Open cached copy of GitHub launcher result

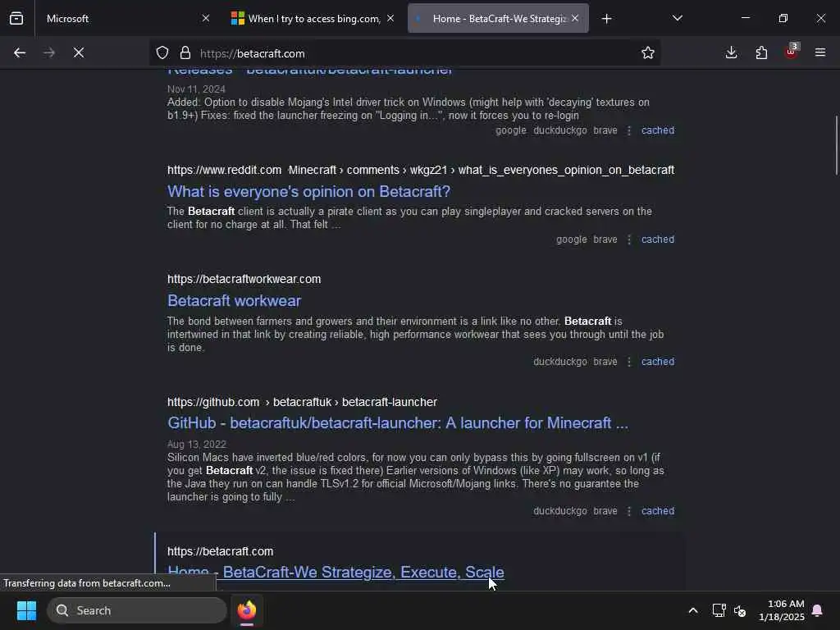point(658,511)
